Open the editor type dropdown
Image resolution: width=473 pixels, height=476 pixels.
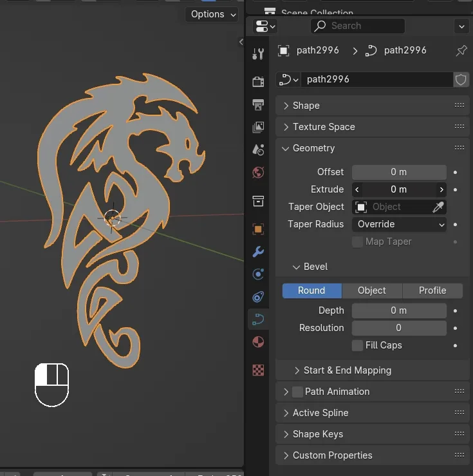pyautogui.click(x=264, y=26)
